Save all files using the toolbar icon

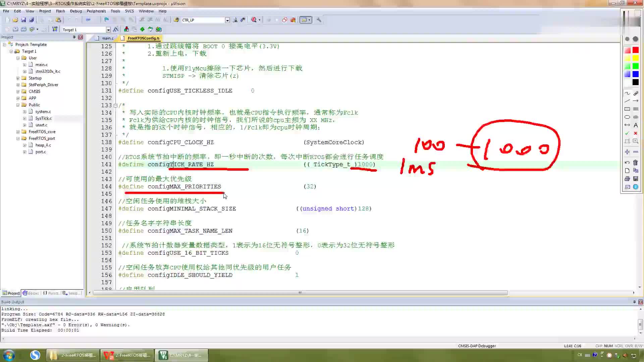pyautogui.click(x=32, y=20)
